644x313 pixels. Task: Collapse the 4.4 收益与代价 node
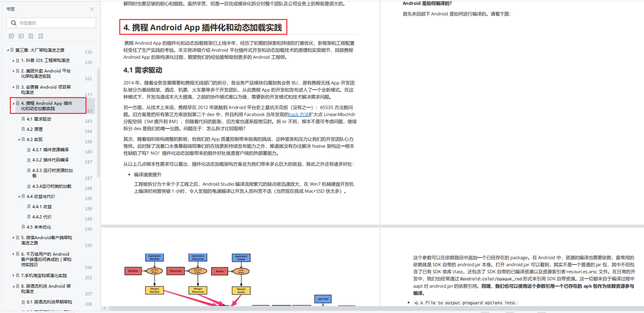pos(19,197)
